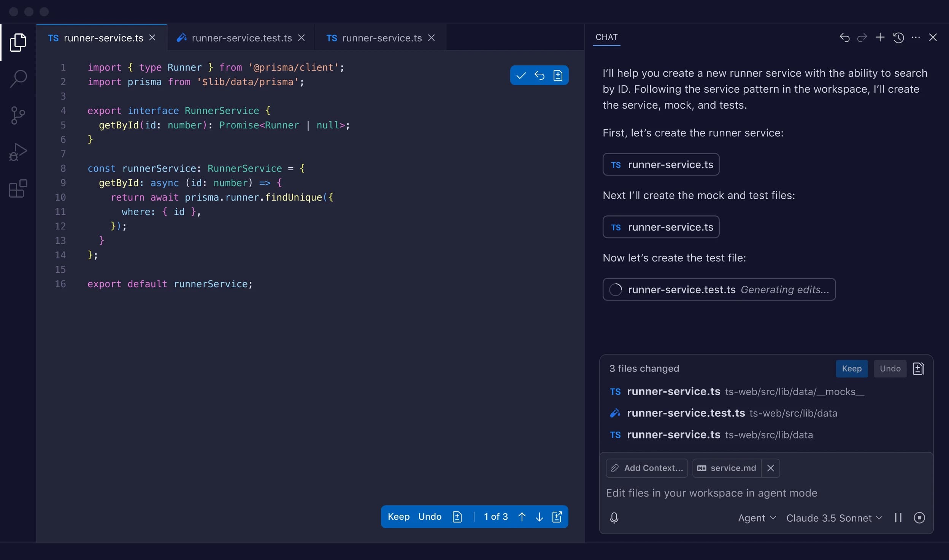
Task: Show chat history
Action: tap(898, 37)
